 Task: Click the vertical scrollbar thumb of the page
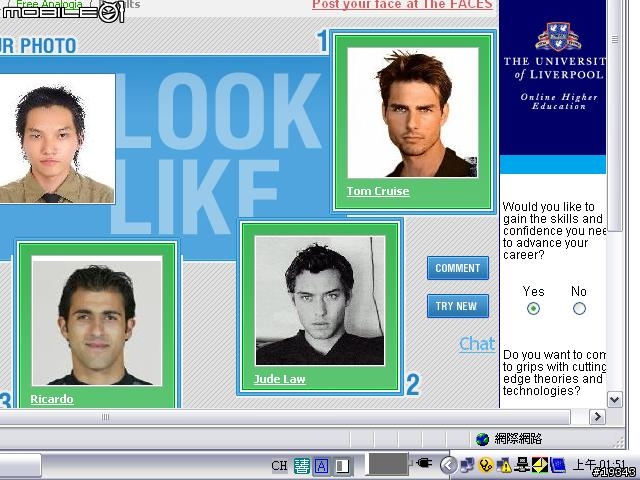615,115
